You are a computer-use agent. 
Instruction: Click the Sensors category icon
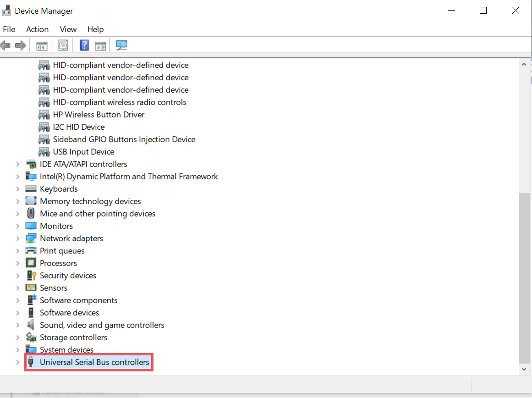(31, 287)
